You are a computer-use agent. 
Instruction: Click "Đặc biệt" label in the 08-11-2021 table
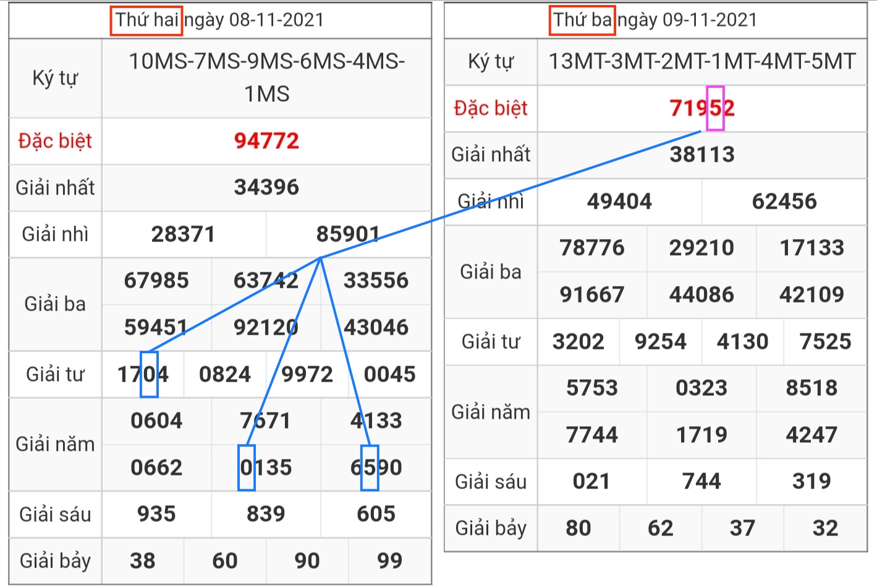point(55,141)
